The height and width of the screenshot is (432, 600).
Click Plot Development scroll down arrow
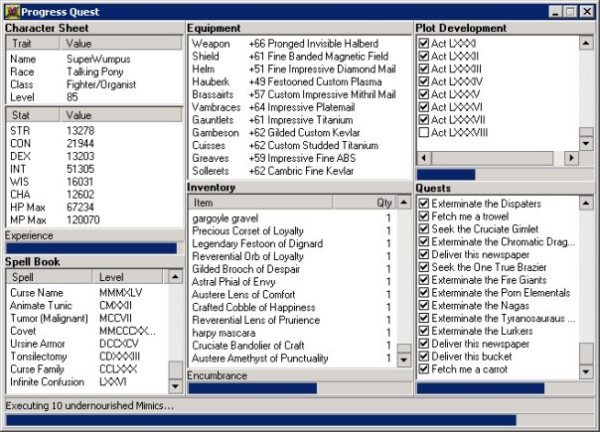click(586, 143)
